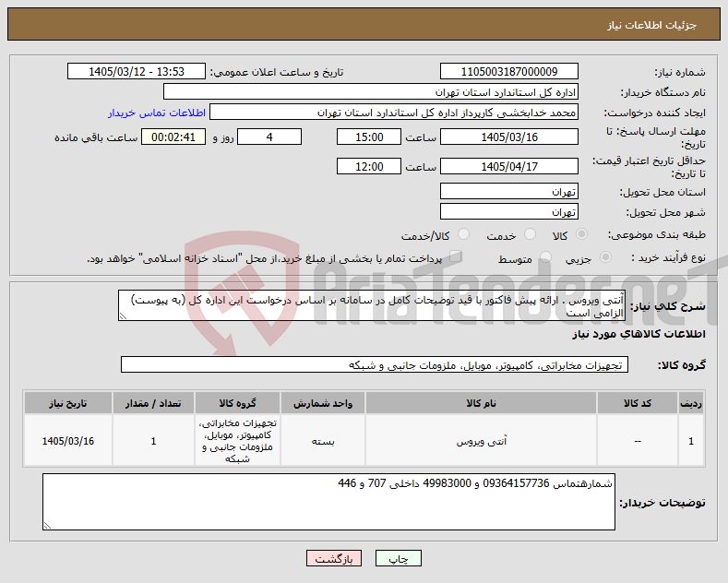Click the شماره نیاز number field
Viewport: 728px width, 583px height.
click(x=508, y=71)
